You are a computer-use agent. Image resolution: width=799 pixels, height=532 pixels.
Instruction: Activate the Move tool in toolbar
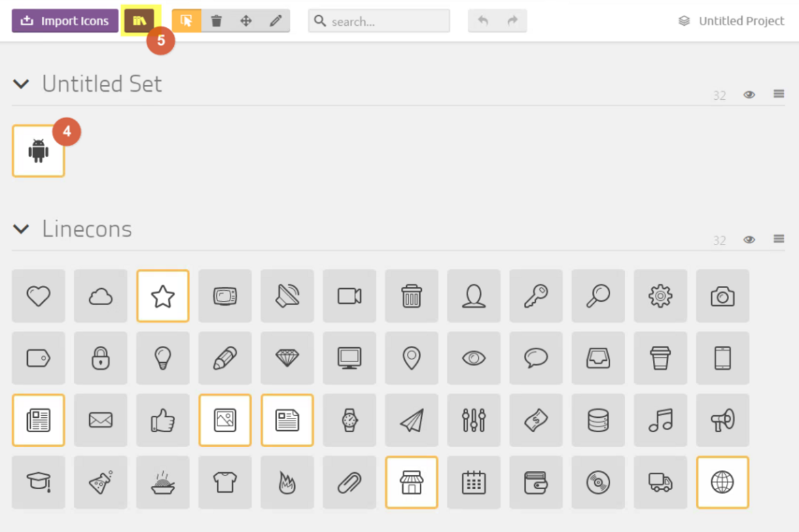tap(246, 21)
